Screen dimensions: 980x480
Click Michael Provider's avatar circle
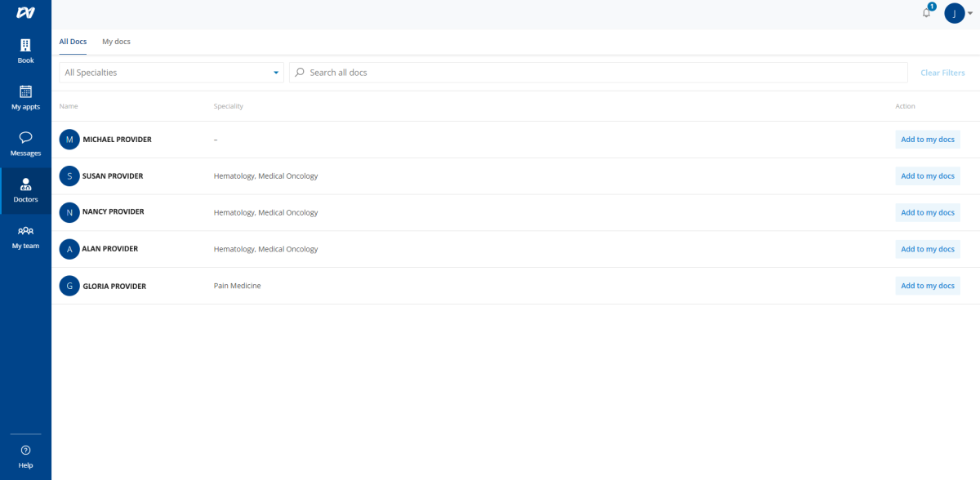click(69, 139)
